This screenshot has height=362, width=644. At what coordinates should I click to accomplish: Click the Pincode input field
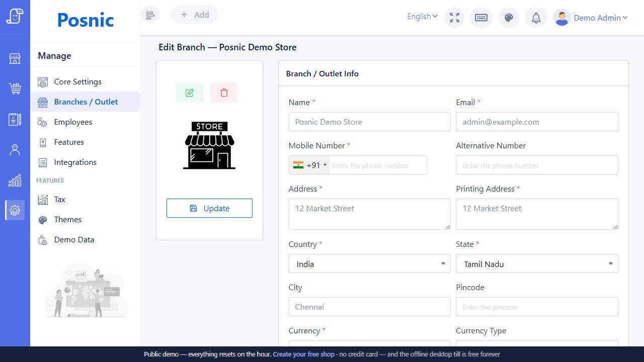coord(537,307)
